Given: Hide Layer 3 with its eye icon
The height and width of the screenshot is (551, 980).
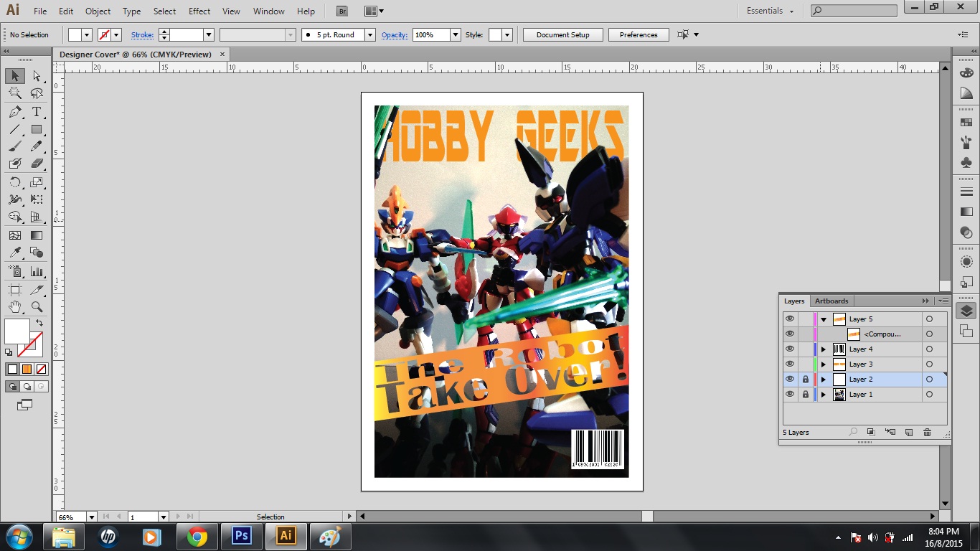Looking at the screenshot, I should pyautogui.click(x=790, y=364).
